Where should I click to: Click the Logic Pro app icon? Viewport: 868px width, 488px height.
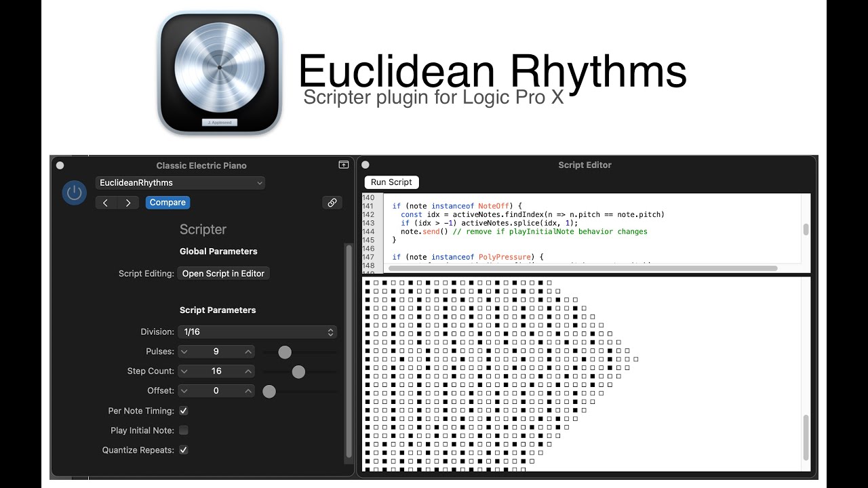pyautogui.click(x=220, y=73)
